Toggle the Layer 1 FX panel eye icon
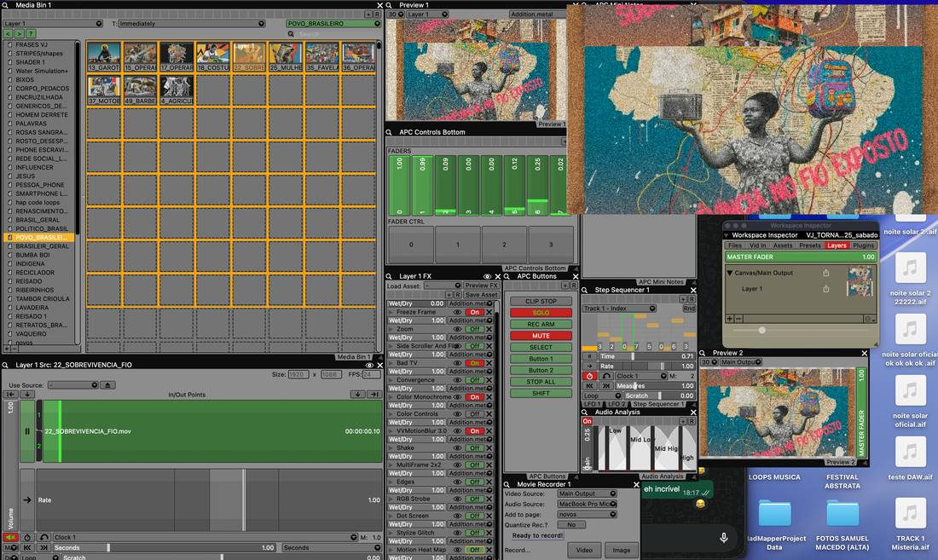Image resolution: width=938 pixels, height=560 pixels. coord(487,277)
